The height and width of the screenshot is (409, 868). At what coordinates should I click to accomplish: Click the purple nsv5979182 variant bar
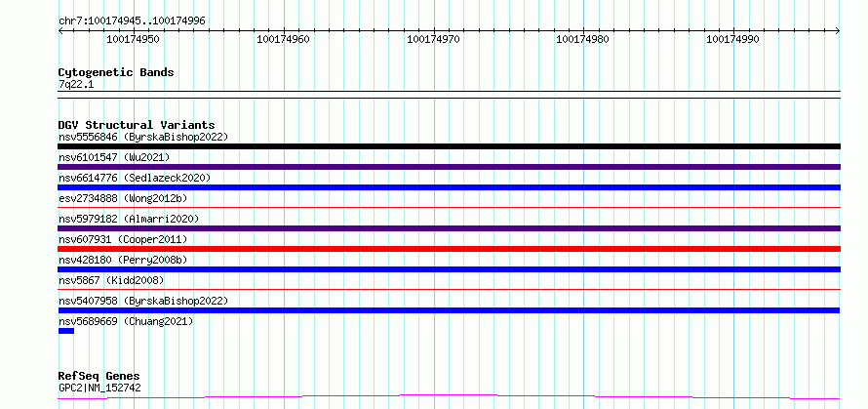pos(449,228)
